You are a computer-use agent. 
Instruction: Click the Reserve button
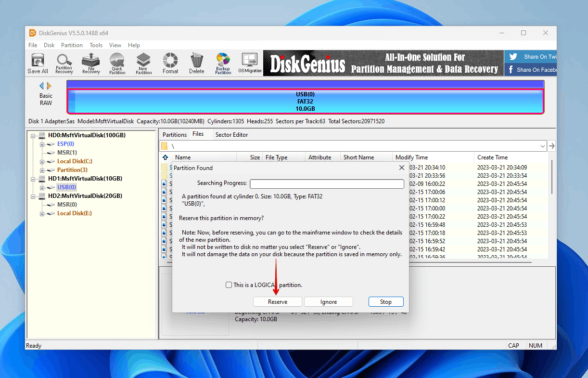278,302
